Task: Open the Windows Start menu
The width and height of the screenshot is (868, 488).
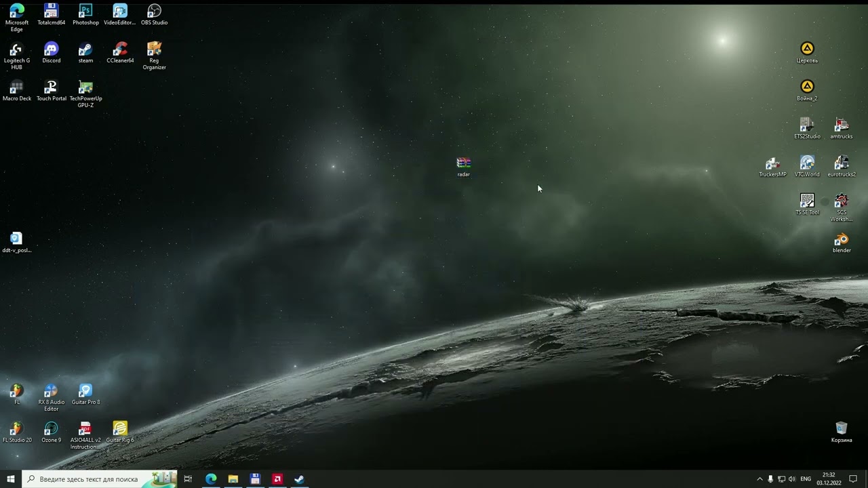Action: pyautogui.click(x=11, y=479)
